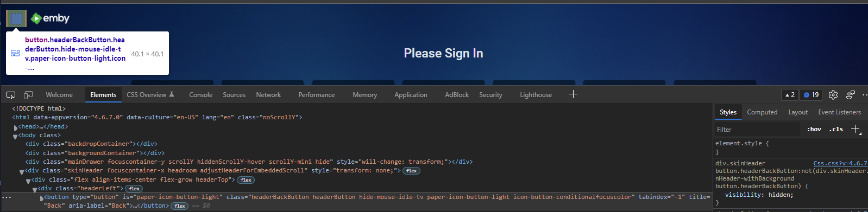Image resolution: width=868 pixels, height=212 pixels.
Task: Select the html data-appversion line
Action: 157,117
